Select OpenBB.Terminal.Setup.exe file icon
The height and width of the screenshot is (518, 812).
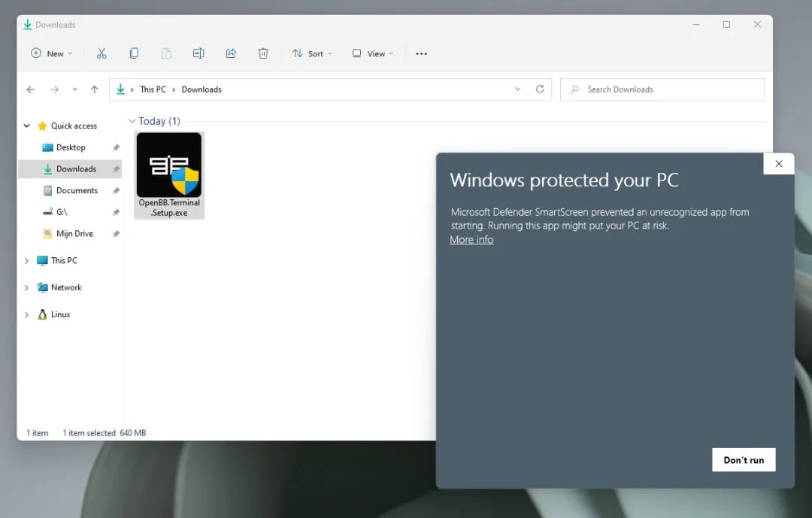coord(169,176)
